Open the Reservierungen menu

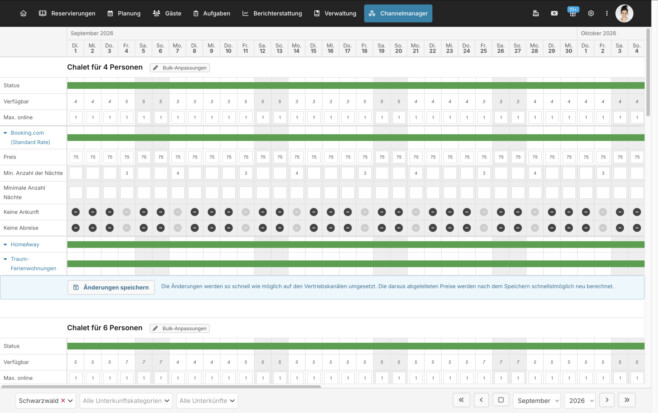point(67,13)
